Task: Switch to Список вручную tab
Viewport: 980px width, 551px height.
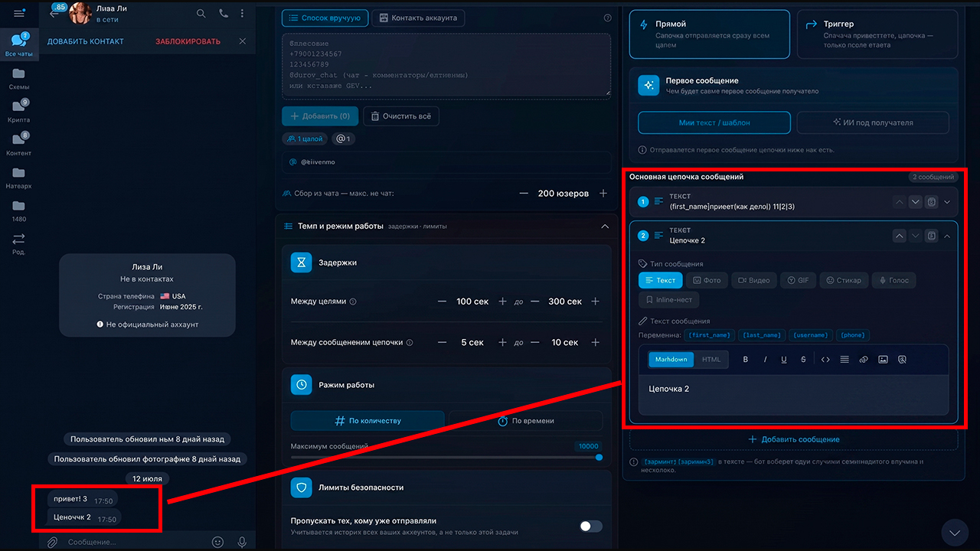Action: (325, 18)
